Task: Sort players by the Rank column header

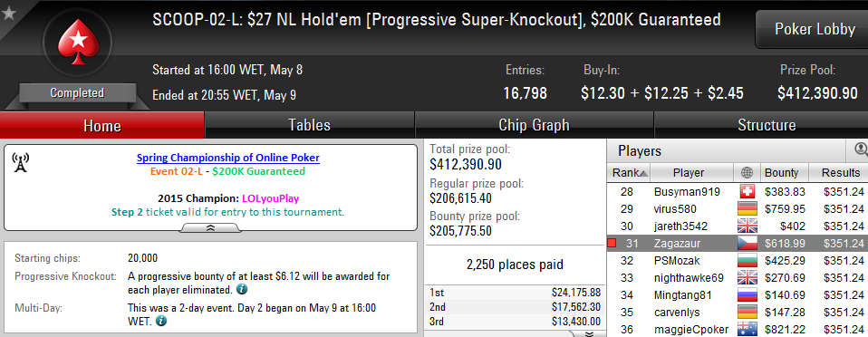Action: pyautogui.click(x=629, y=173)
